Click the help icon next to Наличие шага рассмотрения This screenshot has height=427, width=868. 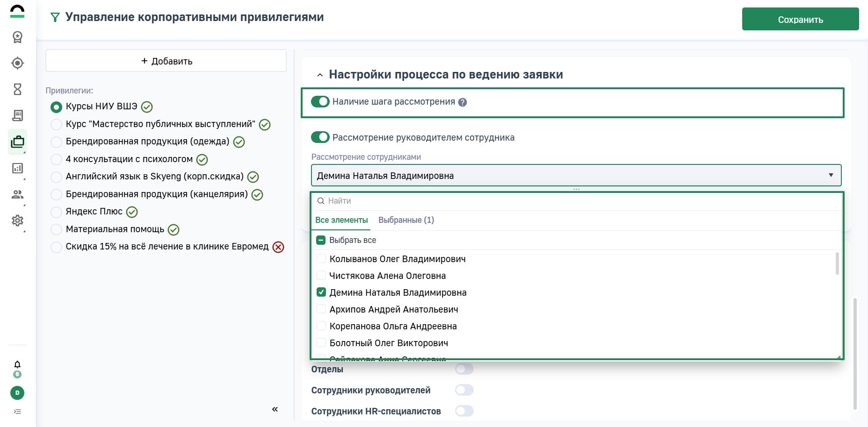click(x=463, y=102)
